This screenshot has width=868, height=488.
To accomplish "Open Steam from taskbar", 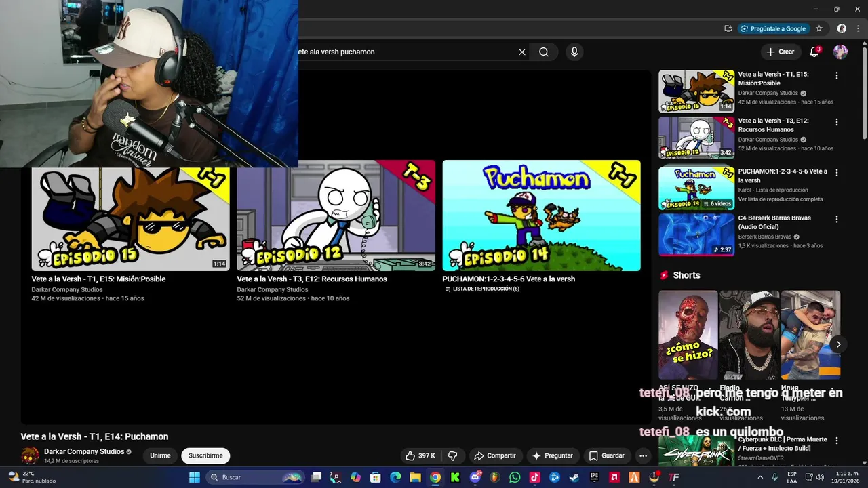I will (574, 477).
